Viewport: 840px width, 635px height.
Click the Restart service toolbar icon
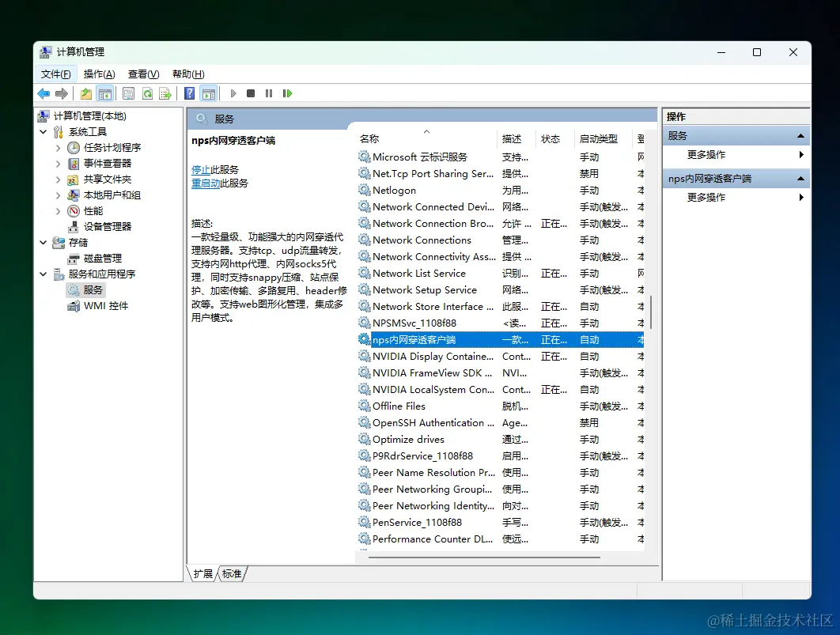click(x=288, y=93)
